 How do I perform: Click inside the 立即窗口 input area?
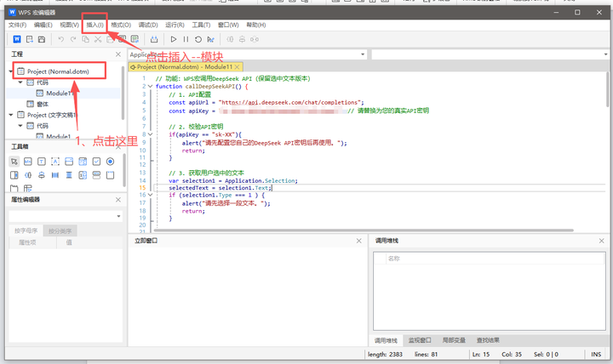coord(248,297)
